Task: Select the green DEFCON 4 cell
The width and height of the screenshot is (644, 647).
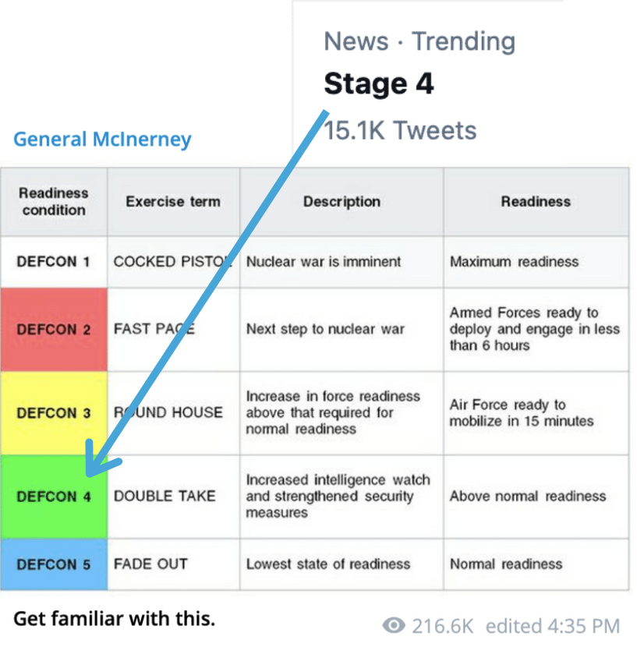Action: (54, 497)
